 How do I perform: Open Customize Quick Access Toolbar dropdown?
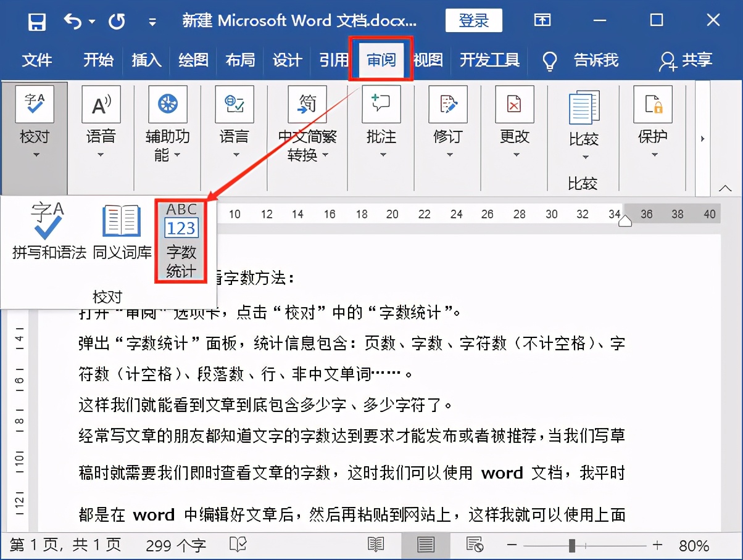[x=152, y=22]
